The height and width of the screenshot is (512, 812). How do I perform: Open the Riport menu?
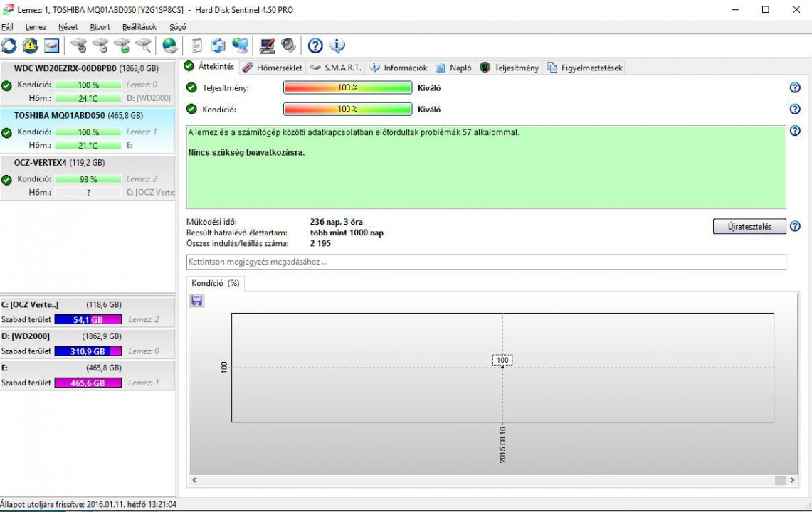tap(100, 27)
